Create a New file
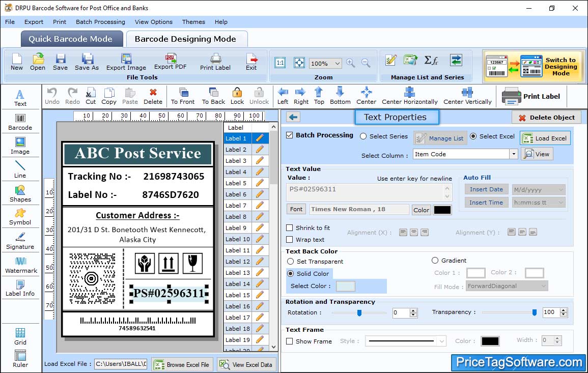Screen dimensions: 588x373 [x=17, y=62]
